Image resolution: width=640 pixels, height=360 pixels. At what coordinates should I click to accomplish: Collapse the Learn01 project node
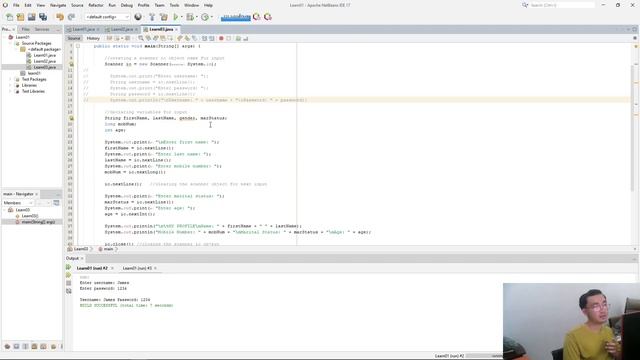(x=4, y=37)
